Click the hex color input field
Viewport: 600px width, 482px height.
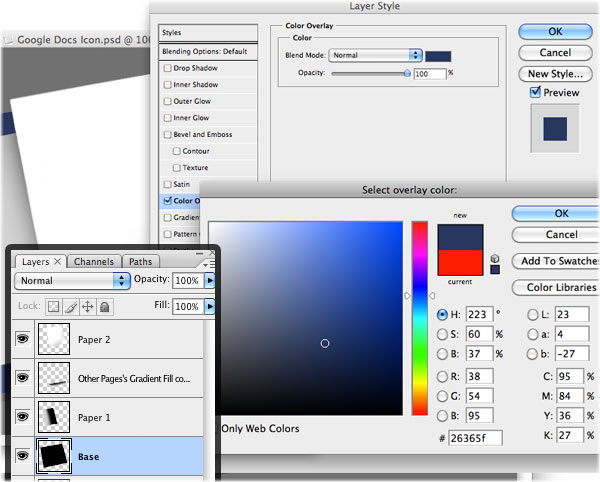(475, 438)
